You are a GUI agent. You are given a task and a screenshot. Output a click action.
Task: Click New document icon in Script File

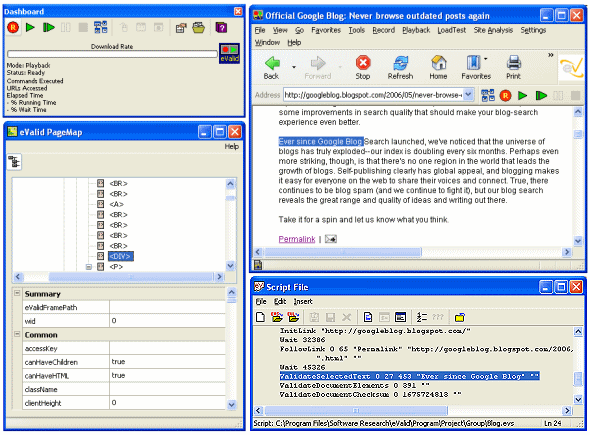260,317
